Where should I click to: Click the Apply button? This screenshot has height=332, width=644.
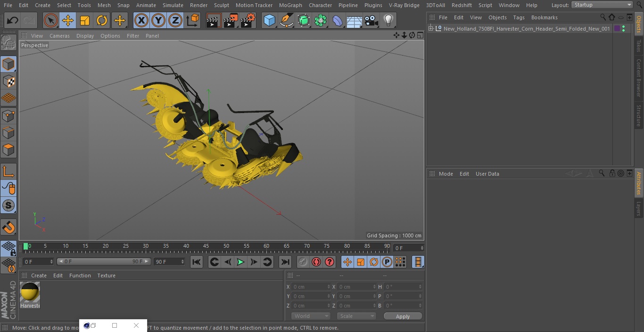403,316
